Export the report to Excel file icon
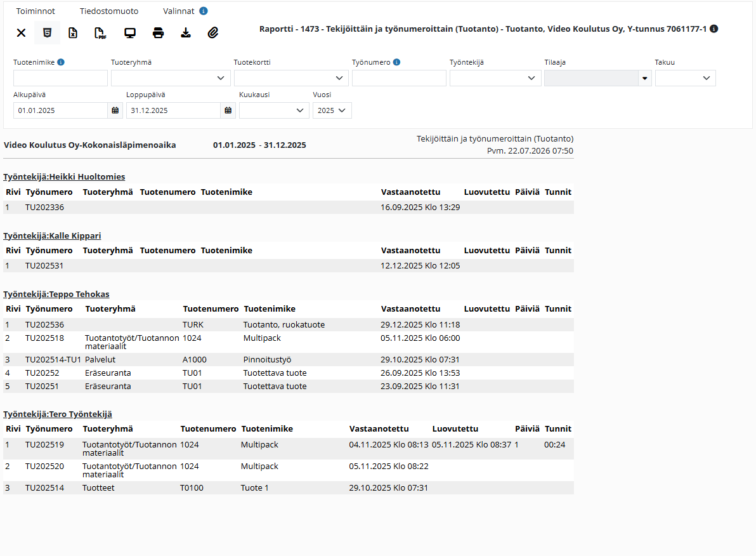The image size is (756, 556). [x=73, y=33]
